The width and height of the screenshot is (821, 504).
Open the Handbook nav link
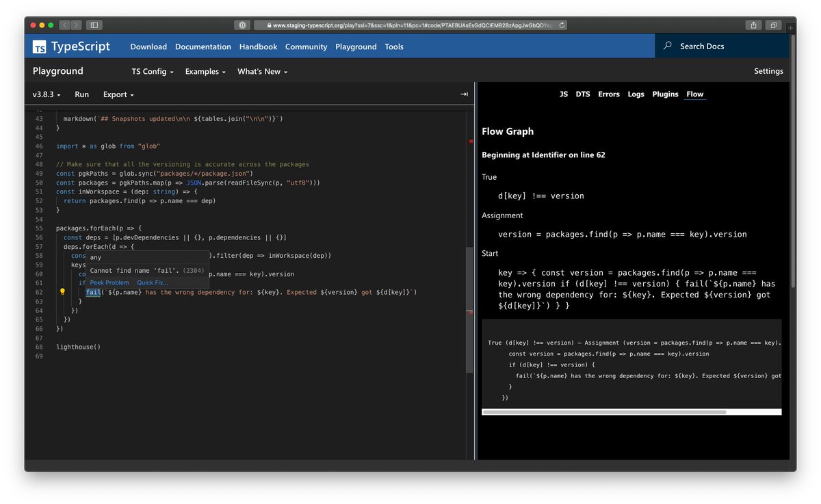click(x=258, y=47)
